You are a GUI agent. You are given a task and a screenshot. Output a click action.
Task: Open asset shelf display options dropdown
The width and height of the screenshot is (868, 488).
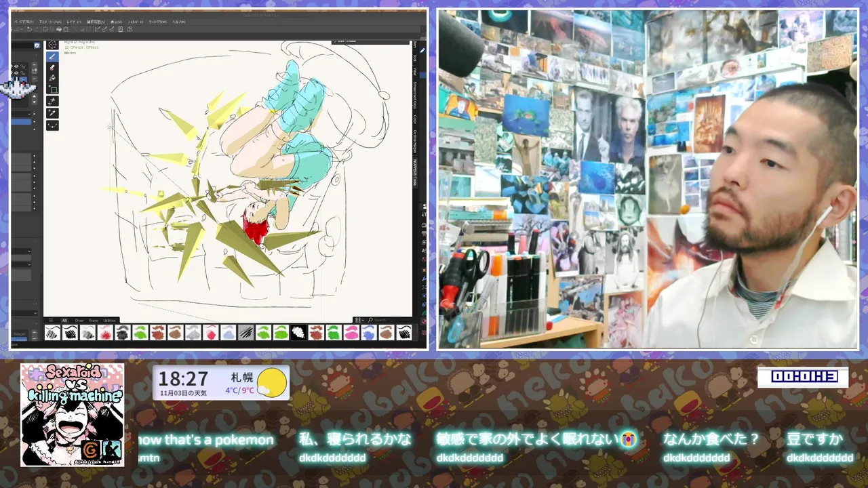click(360, 320)
